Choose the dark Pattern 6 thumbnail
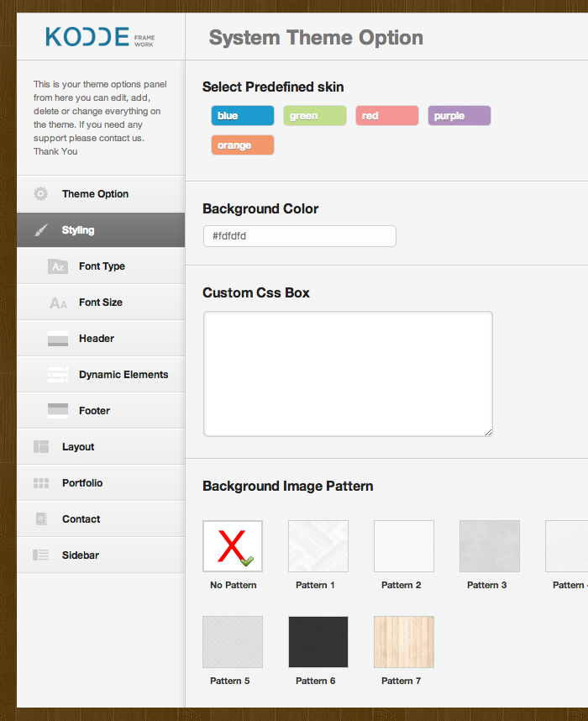Viewport: 588px width, 721px height. pos(318,642)
